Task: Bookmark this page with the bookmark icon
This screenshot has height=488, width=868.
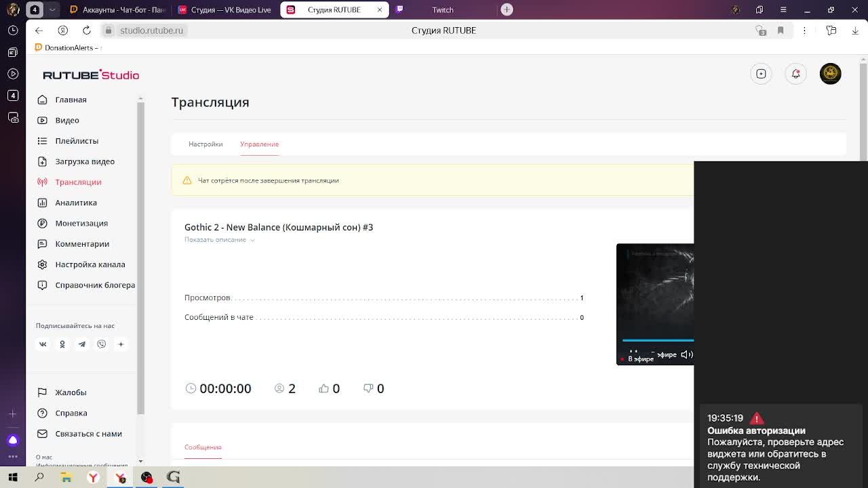Action: 781,30
